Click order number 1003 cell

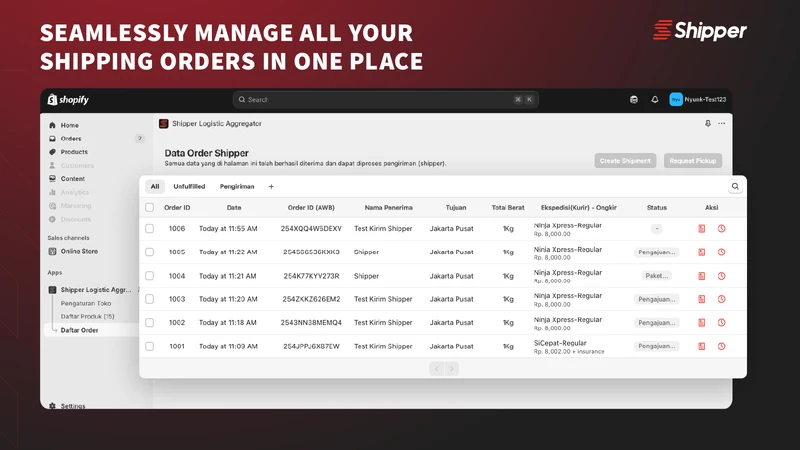[177, 299]
